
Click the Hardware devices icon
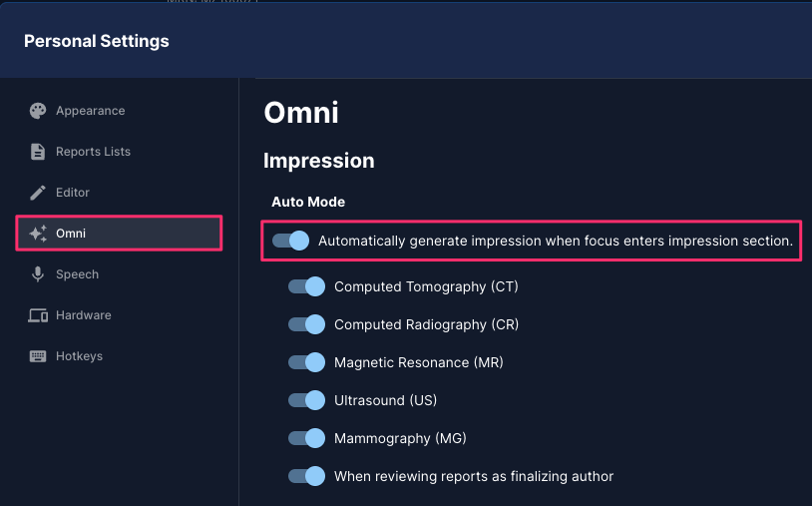pyautogui.click(x=38, y=315)
